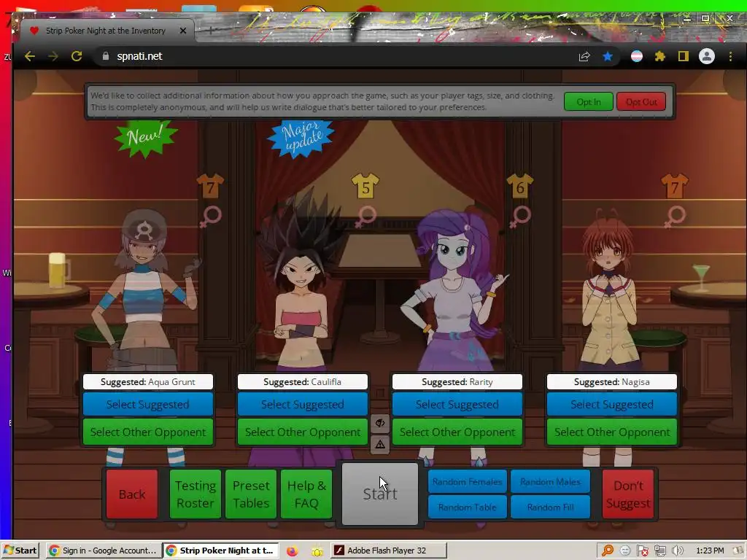Click the Random Fill button
747x560 pixels.
550,507
